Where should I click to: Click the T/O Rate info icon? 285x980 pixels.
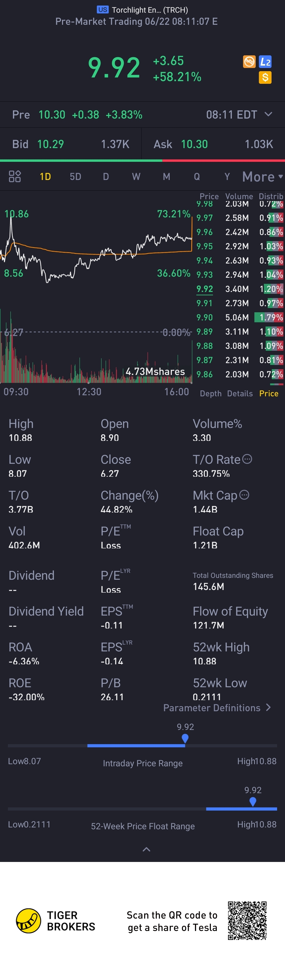[x=247, y=459]
